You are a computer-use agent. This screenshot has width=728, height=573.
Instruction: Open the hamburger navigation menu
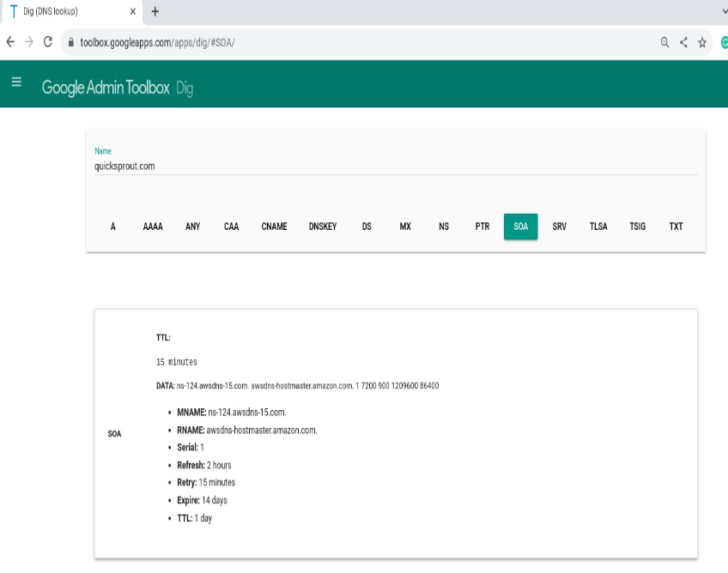[16, 82]
